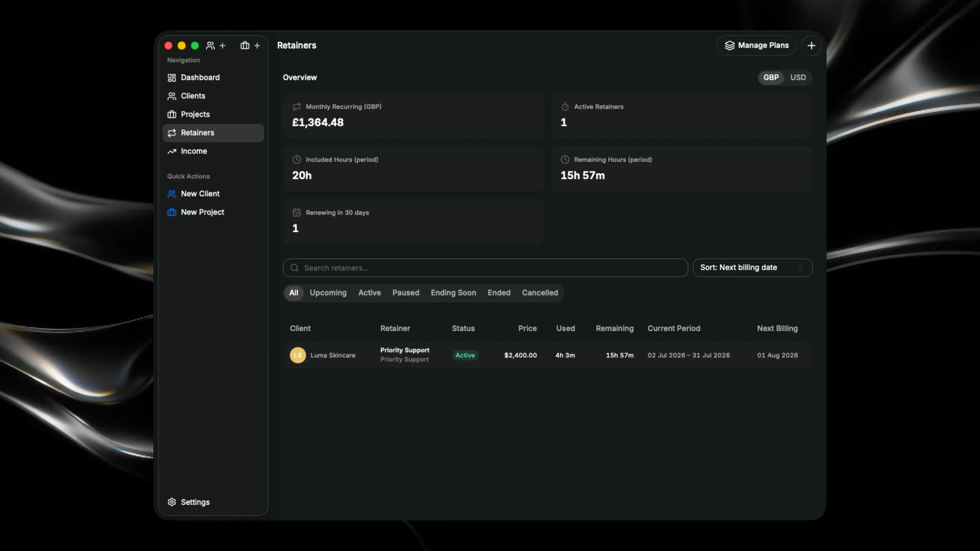Image resolution: width=980 pixels, height=551 pixels.
Task: Click the Clients people icon
Action: (x=172, y=96)
